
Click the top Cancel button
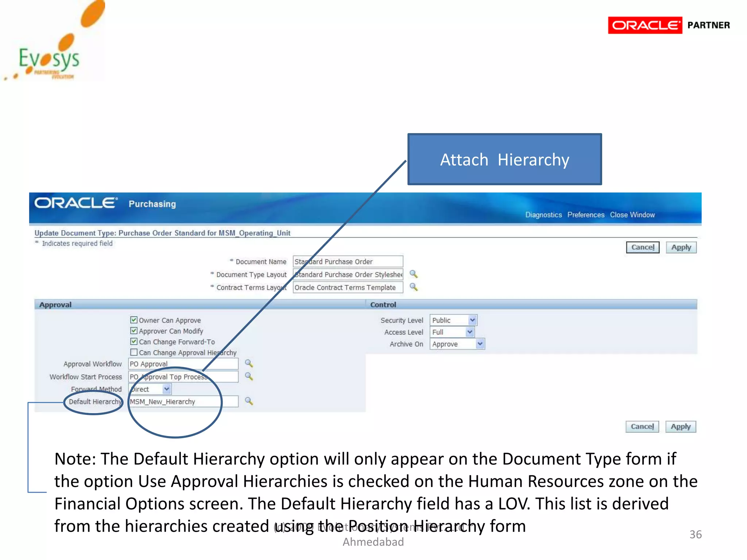[643, 247]
